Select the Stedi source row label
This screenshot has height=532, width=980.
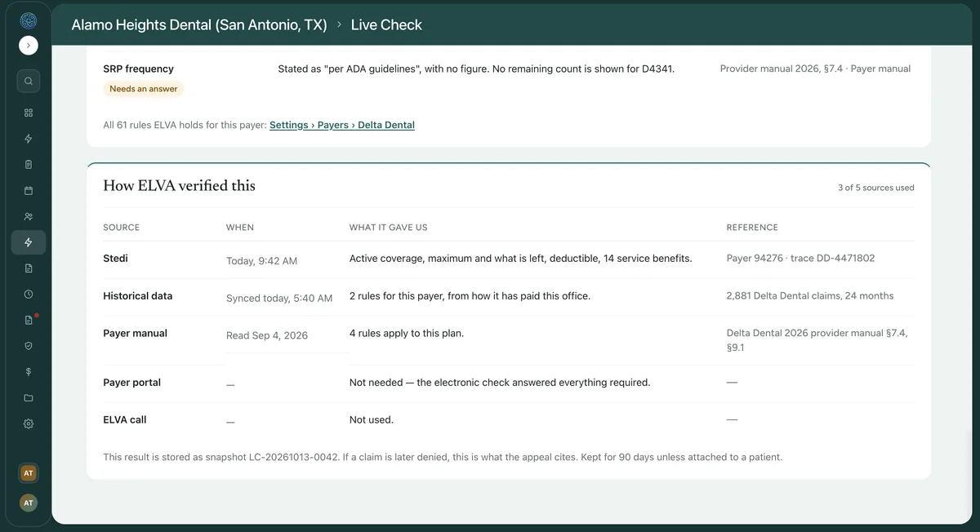tap(115, 258)
